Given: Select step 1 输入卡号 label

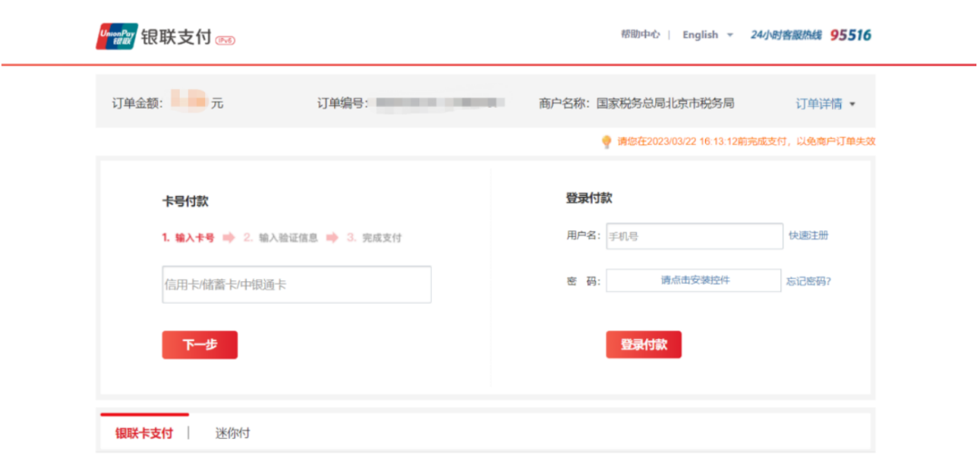Looking at the screenshot, I should [189, 238].
